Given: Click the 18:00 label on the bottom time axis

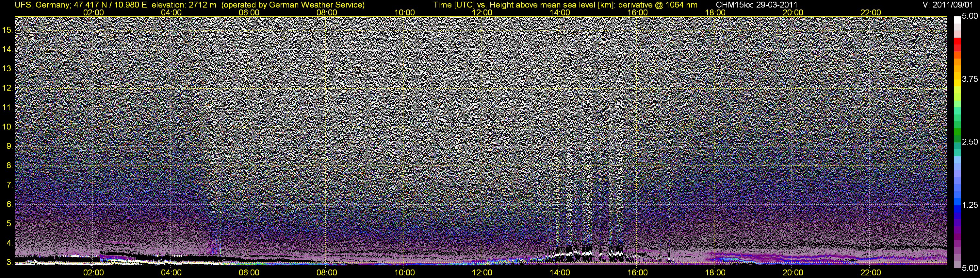Looking at the screenshot, I should pos(715,273).
